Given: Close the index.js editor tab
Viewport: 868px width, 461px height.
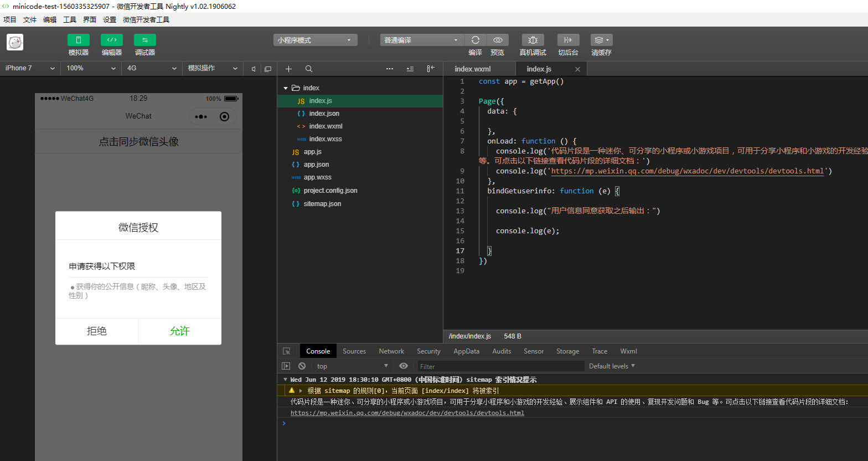Looking at the screenshot, I should pyautogui.click(x=577, y=69).
